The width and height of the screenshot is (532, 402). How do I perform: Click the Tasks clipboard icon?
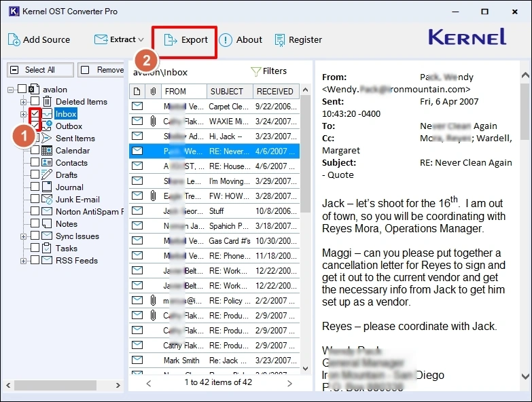pos(47,248)
